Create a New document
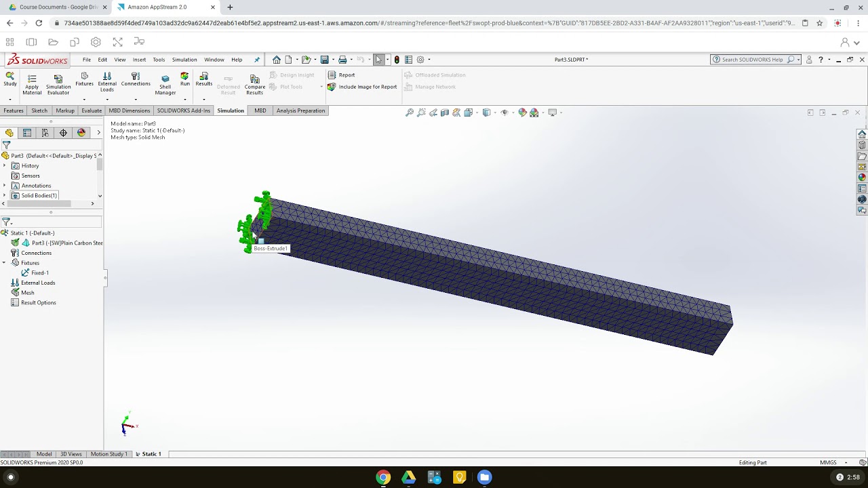The image size is (868, 488). [288, 60]
